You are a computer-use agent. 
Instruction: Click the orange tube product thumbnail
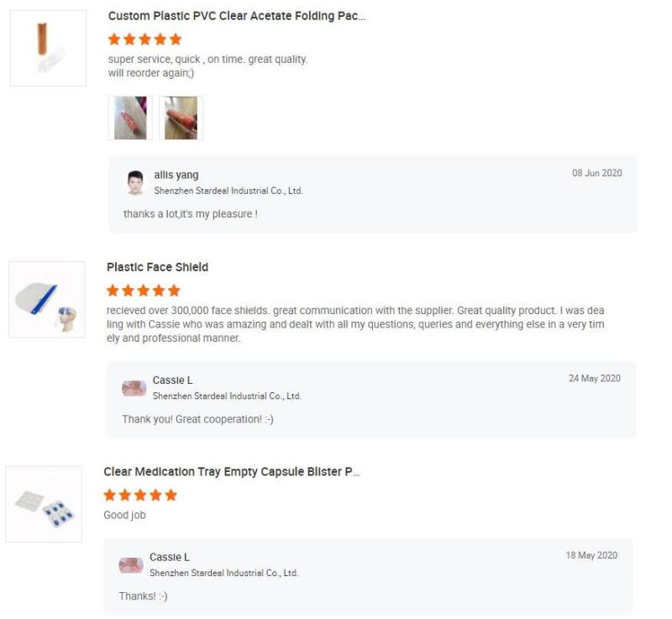pos(48,48)
